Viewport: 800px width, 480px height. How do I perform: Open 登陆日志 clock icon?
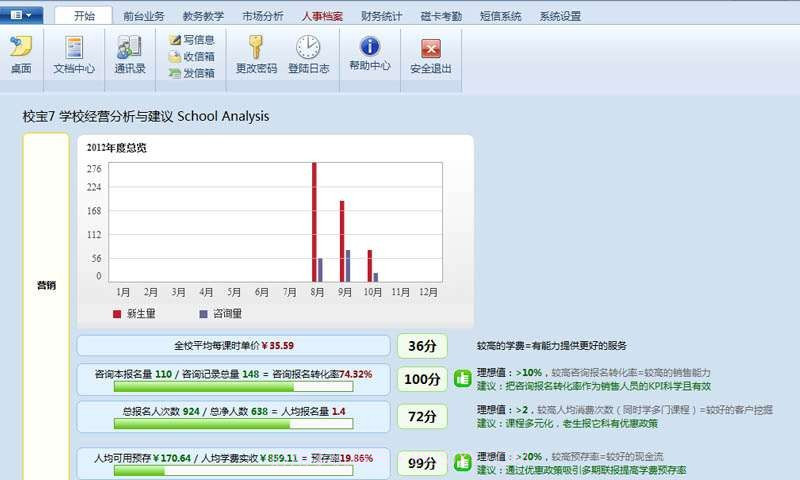pos(308,47)
